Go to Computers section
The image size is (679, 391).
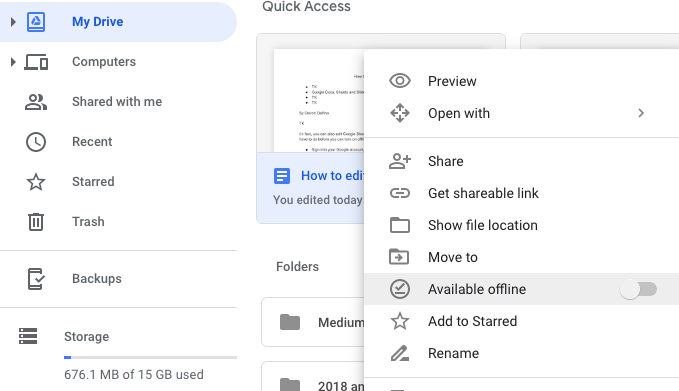(104, 62)
